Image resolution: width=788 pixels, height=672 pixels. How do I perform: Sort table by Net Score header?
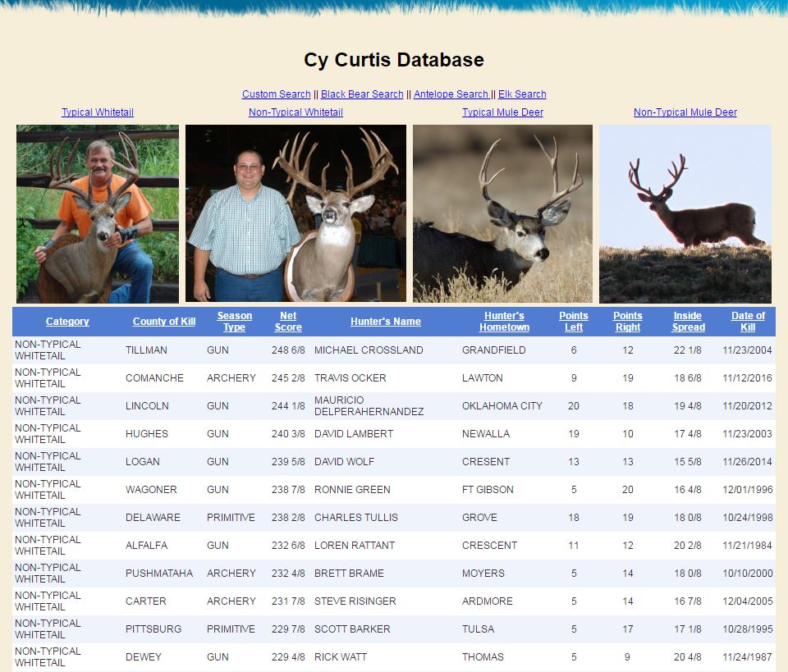288,322
